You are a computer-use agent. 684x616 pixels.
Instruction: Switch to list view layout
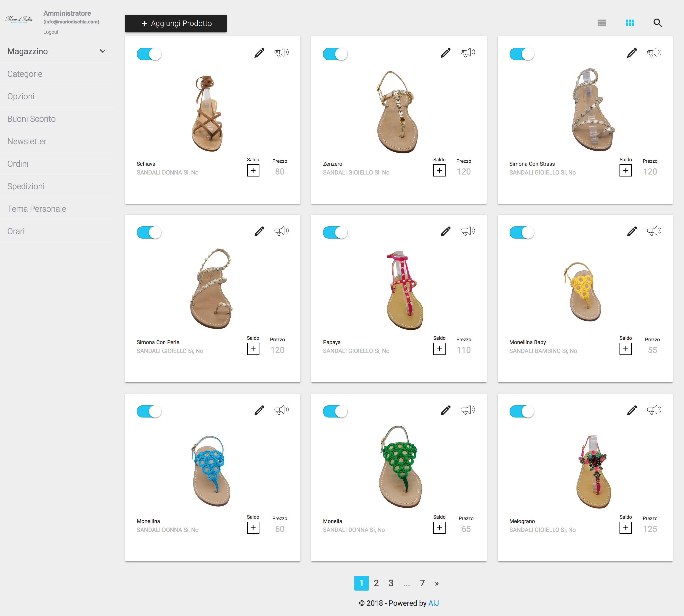pyautogui.click(x=601, y=23)
